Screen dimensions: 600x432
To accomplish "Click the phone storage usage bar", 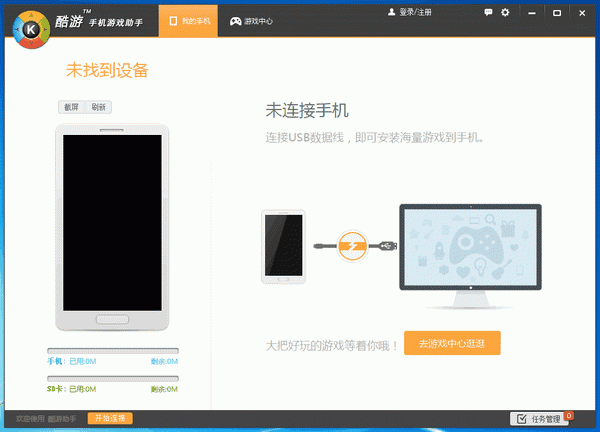I will tap(113, 351).
